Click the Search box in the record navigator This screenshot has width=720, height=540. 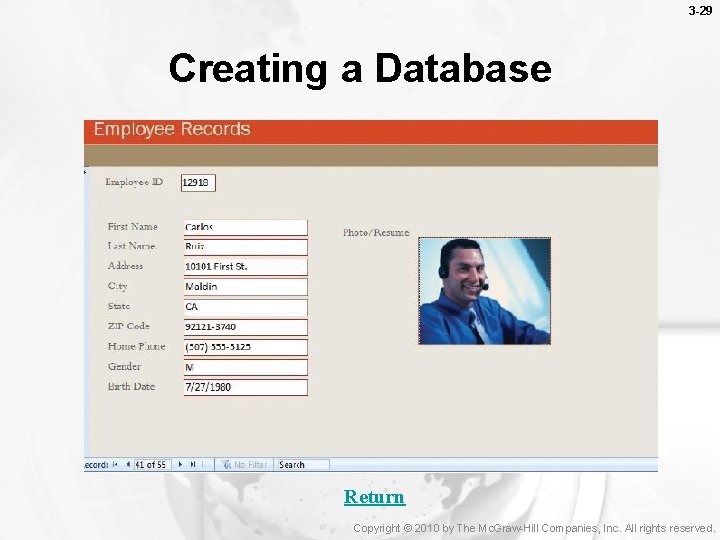[x=303, y=465]
